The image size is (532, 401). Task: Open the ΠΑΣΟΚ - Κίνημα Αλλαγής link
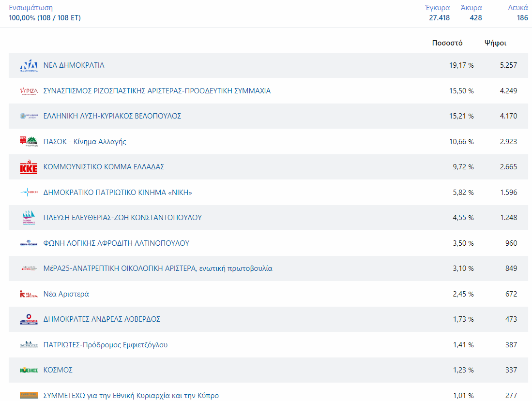click(x=85, y=142)
